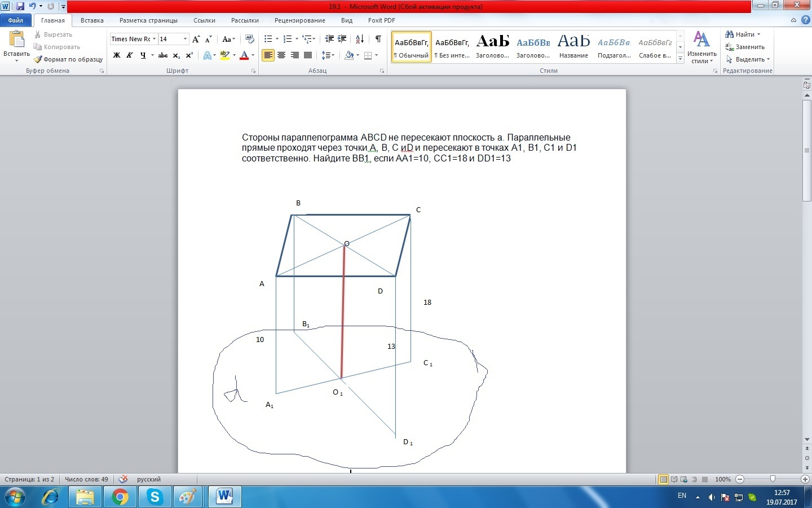
Task: Clear formatting with eraser icon
Action: pos(249,39)
